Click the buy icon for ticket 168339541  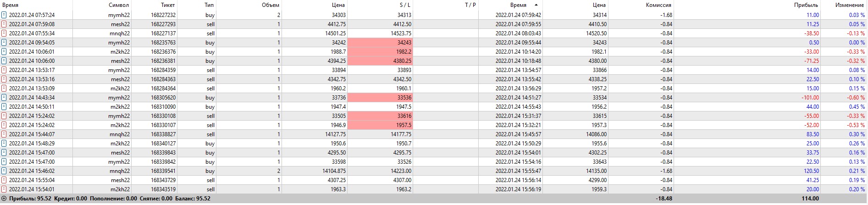tap(4, 171)
